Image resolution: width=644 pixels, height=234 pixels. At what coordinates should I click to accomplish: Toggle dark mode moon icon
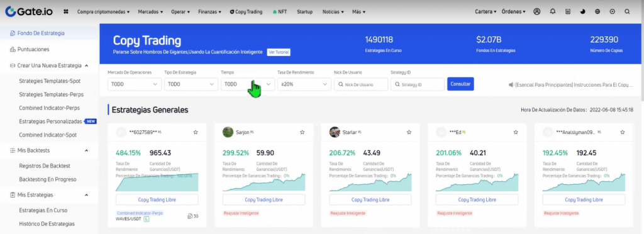pos(582,12)
